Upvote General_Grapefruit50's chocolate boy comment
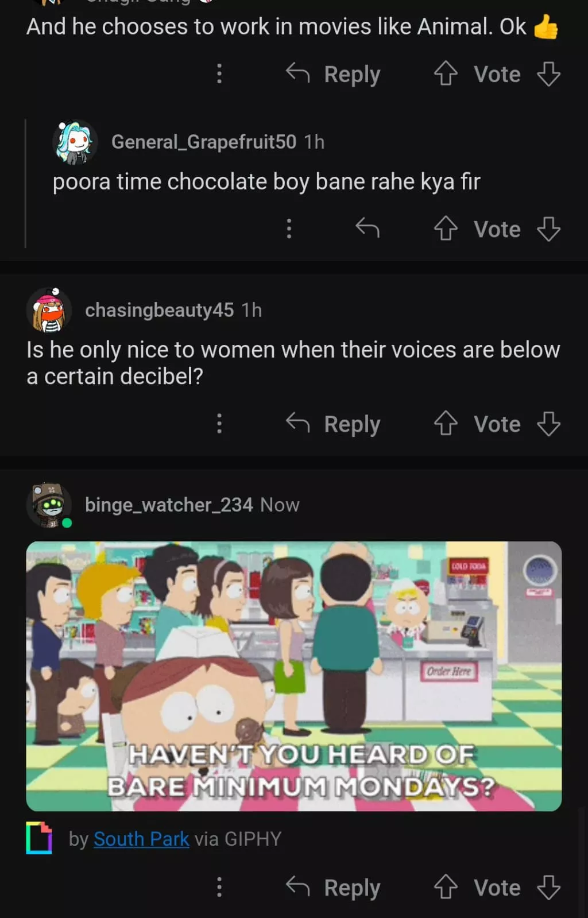 point(446,228)
